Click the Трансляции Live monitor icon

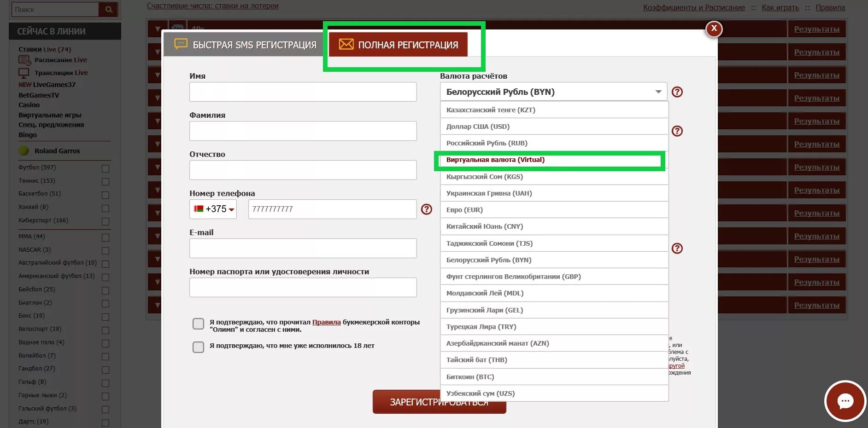click(23, 73)
